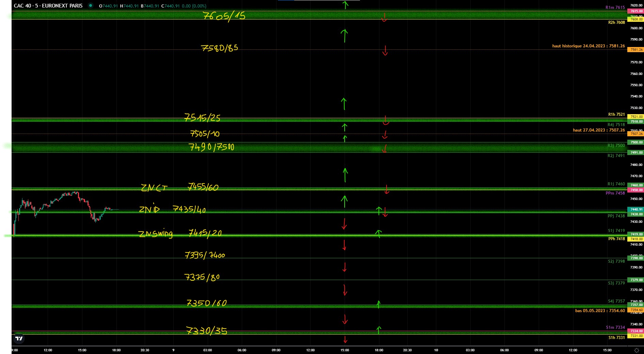The image size is (644, 354).
Task: Click the R1m 7615 pivot label
Action: pyautogui.click(x=615, y=7)
